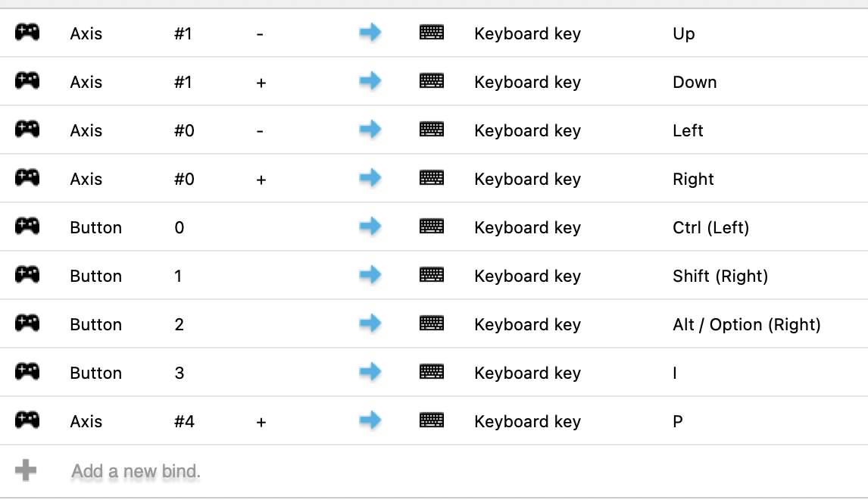Click the plus direction sign for Axis #4

click(261, 422)
